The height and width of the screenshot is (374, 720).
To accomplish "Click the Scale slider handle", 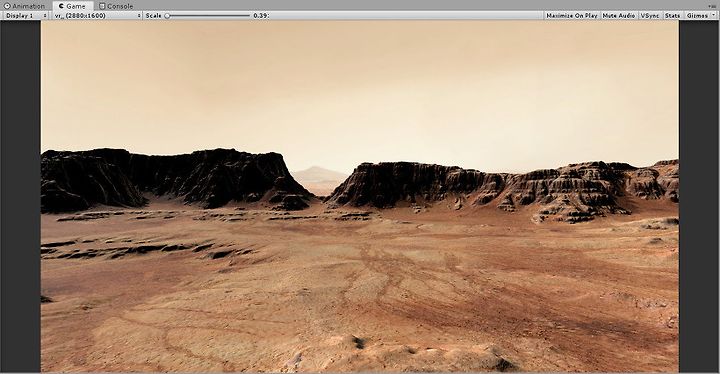I will pyautogui.click(x=168, y=16).
